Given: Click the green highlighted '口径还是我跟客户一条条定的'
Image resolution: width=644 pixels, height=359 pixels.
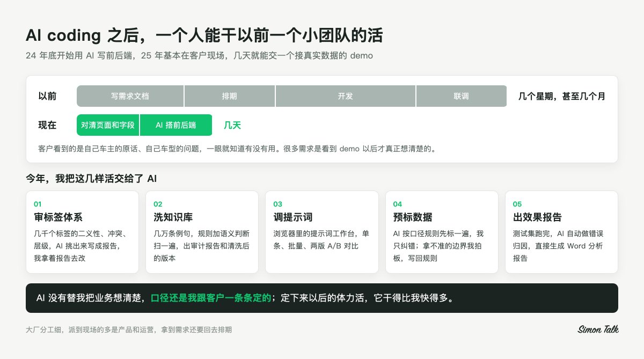Looking at the screenshot, I should click(x=211, y=298).
